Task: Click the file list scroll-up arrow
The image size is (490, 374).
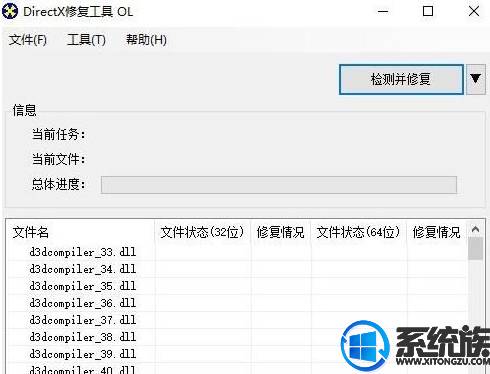Action: pos(476,229)
